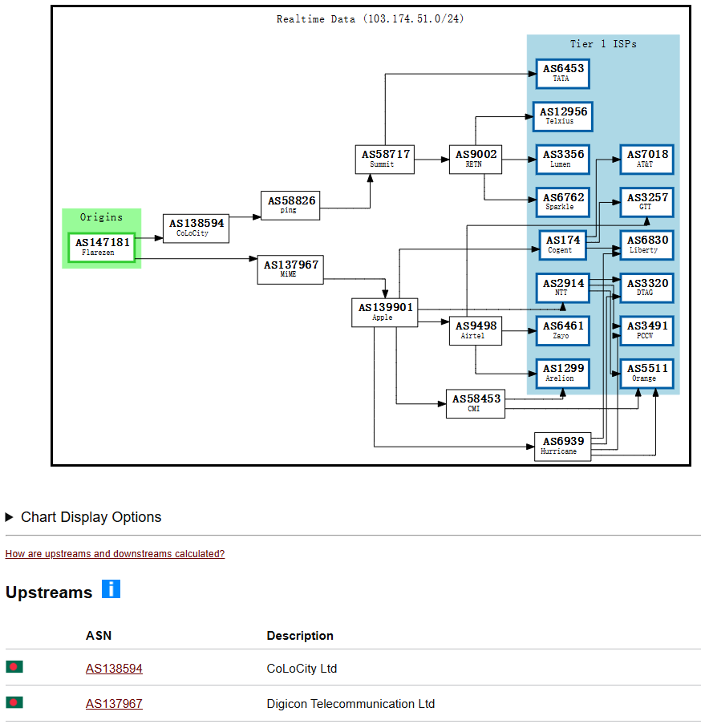
Task: Click the AS9498 Airtel node
Action: tap(476, 330)
